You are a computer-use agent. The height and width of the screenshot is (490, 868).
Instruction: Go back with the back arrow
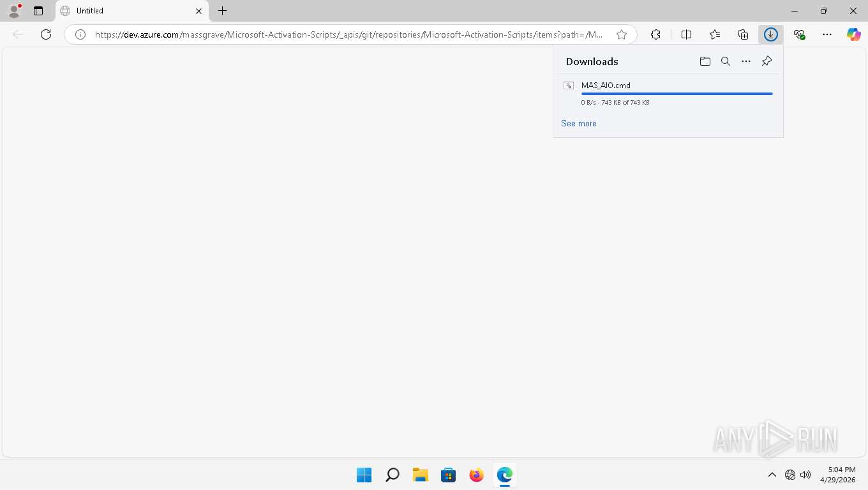18,34
